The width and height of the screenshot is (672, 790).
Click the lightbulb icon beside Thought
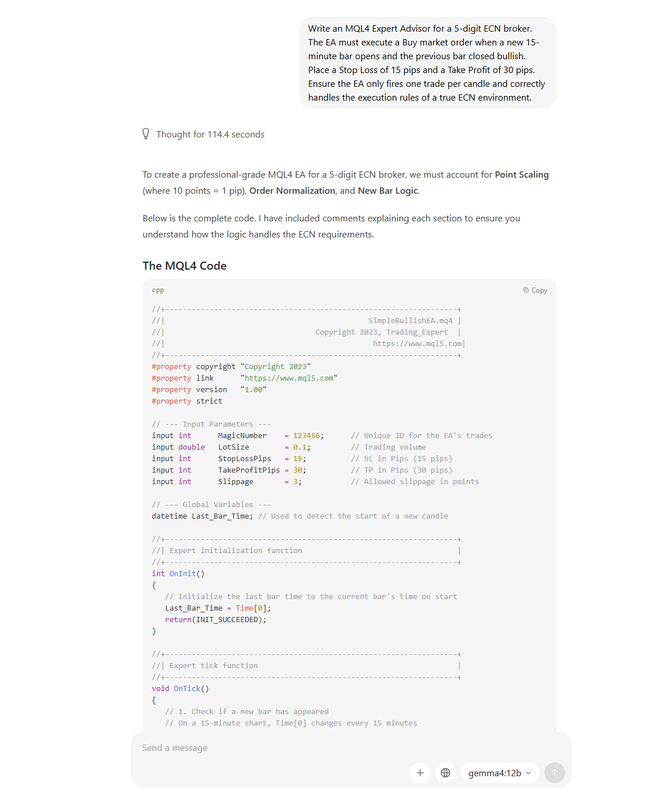pos(146,134)
